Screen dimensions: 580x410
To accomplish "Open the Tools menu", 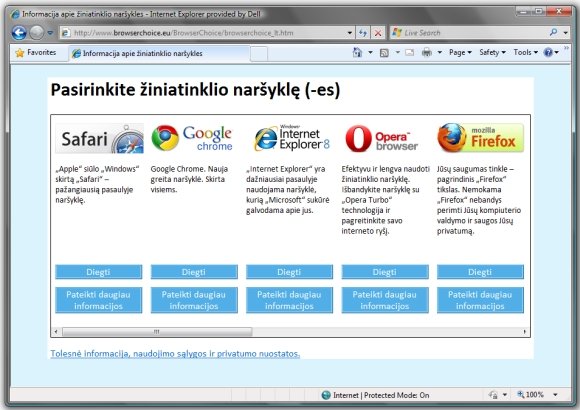I will [526, 53].
